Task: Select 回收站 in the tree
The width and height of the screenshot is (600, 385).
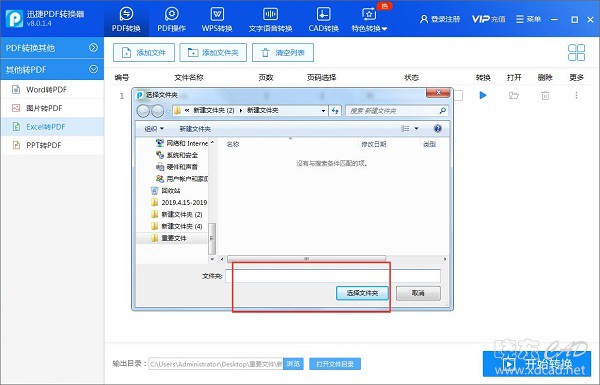Action: [166, 191]
